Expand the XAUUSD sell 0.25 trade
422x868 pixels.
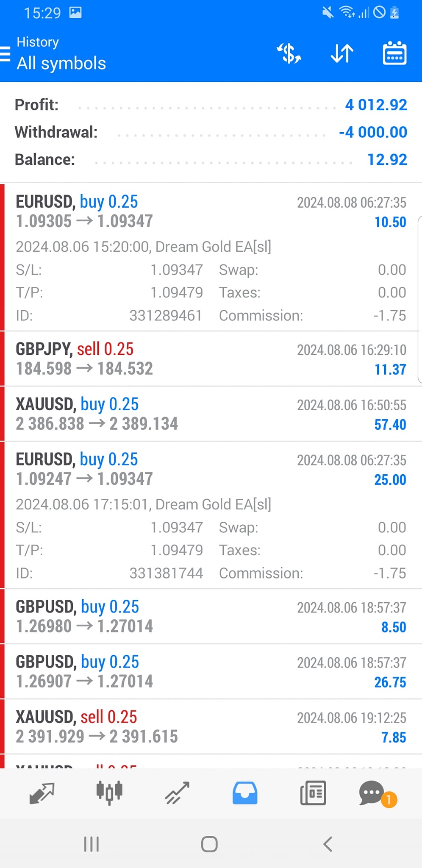(211, 726)
